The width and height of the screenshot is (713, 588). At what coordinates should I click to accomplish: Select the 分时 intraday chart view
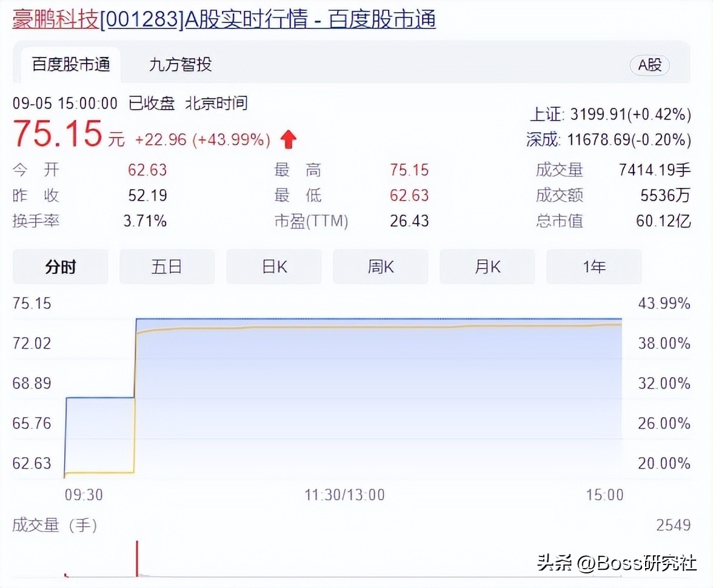pyautogui.click(x=60, y=267)
